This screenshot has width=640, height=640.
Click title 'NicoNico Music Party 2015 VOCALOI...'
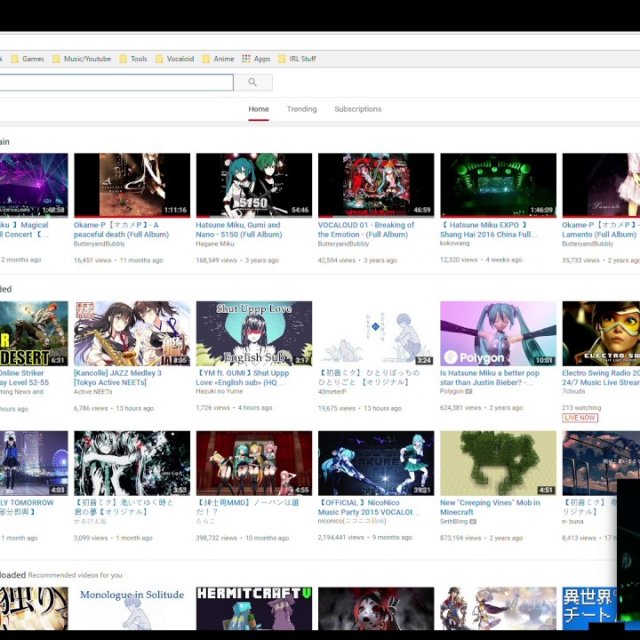(368, 507)
